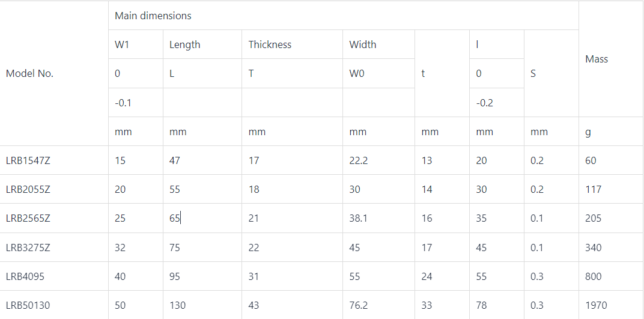
Task: Select the Model No. header cell
Action: coord(54,73)
